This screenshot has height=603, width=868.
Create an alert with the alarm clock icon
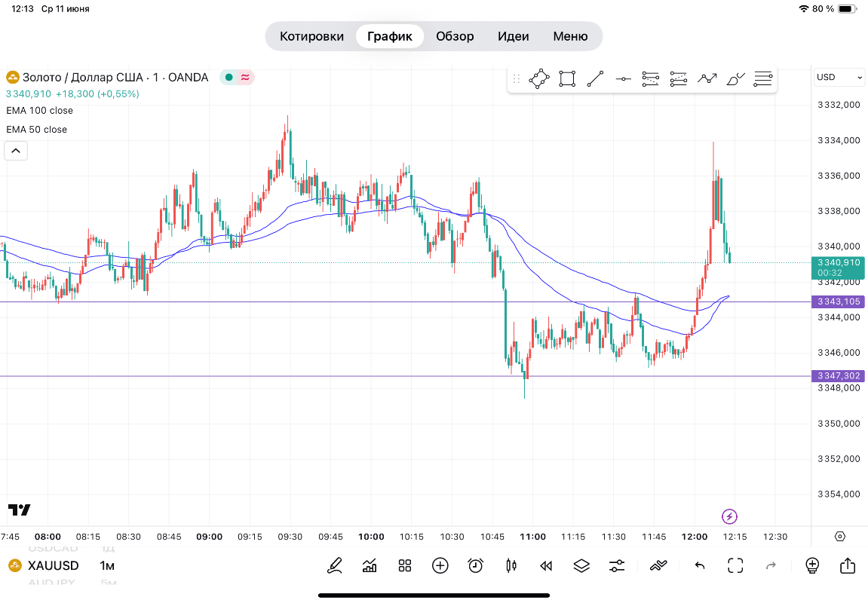476,565
